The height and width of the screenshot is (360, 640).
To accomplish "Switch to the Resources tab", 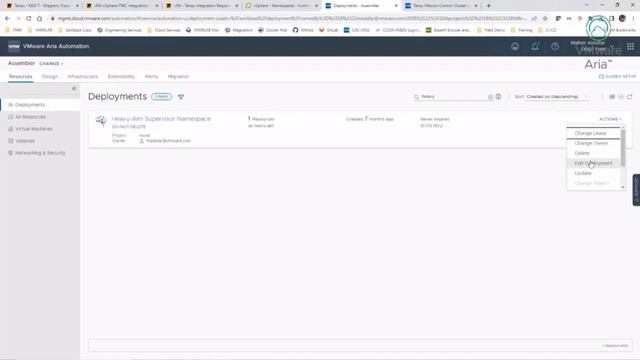I will point(20,76).
